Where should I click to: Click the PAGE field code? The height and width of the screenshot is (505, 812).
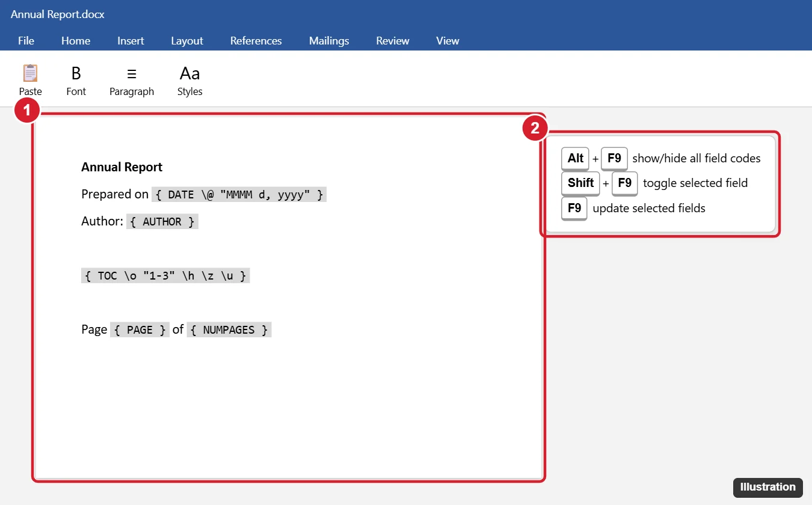140,330
